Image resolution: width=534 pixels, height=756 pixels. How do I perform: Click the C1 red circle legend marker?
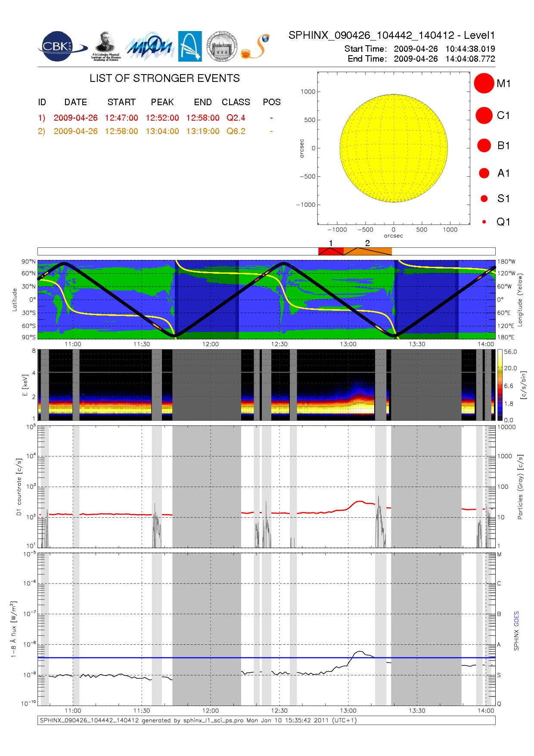click(484, 116)
